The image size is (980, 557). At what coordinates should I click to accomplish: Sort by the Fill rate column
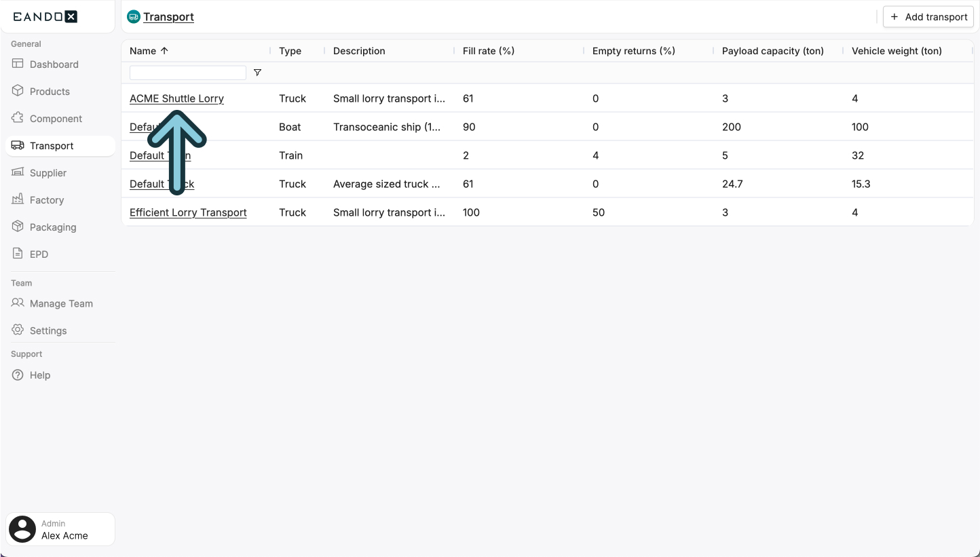[x=488, y=50]
